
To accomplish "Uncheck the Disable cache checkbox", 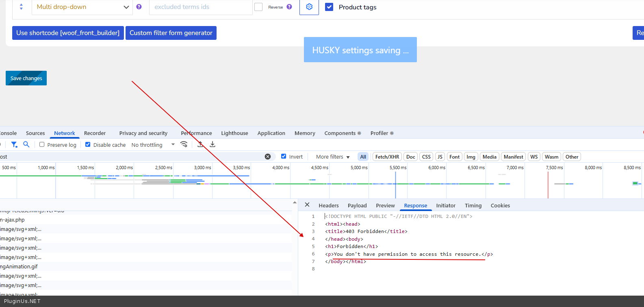I will coord(88,144).
